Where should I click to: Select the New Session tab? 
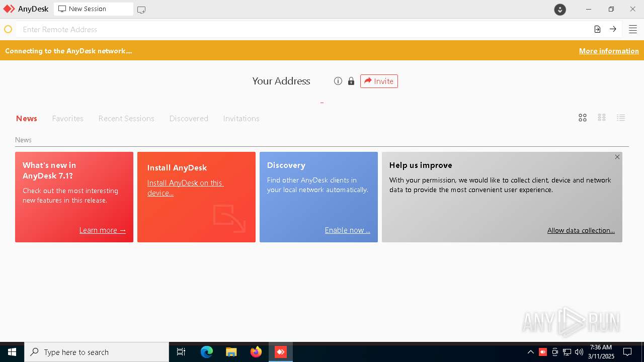[x=94, y=9]
